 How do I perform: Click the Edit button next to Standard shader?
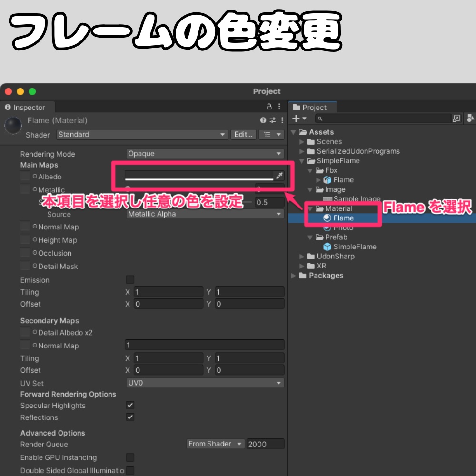point(243,134)
